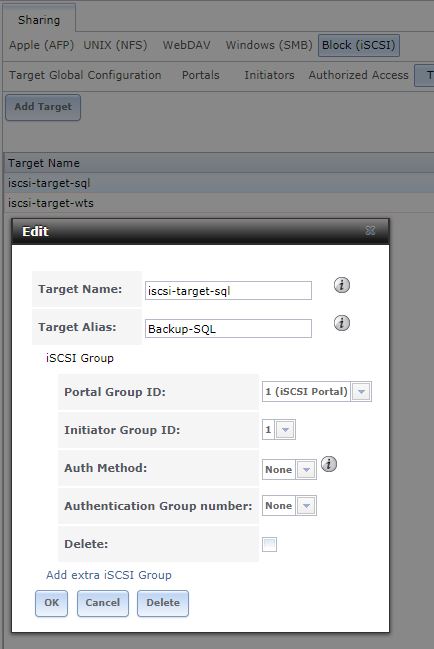Select the iscsi-target-wts row

219,203
